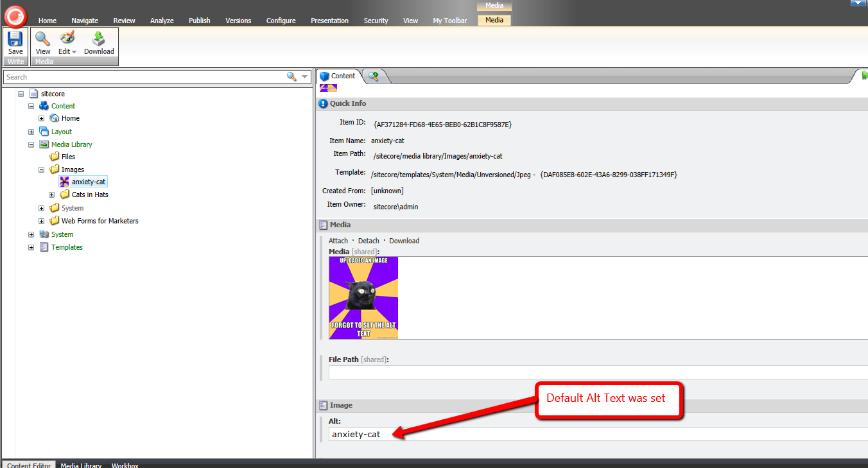Click the anxiety cat image thumbnail
This screenshot has height=468, width=868.
(x=363, y=298)
